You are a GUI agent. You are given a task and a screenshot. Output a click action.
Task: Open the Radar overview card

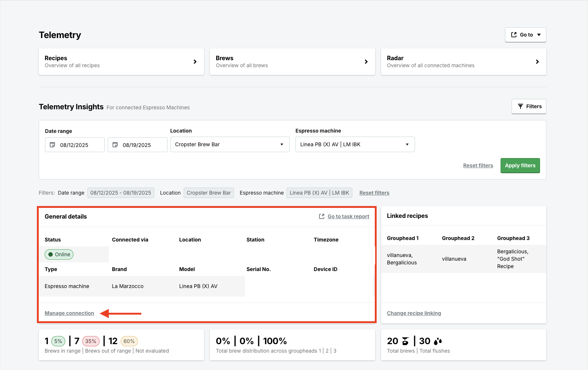(x=464, y=62)
